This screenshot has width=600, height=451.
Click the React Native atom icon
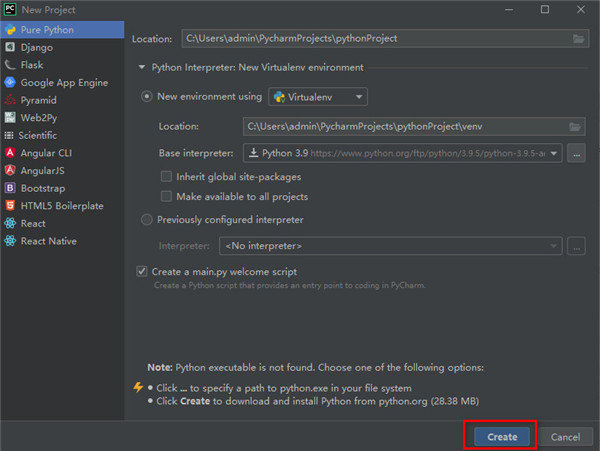[10, 241]
